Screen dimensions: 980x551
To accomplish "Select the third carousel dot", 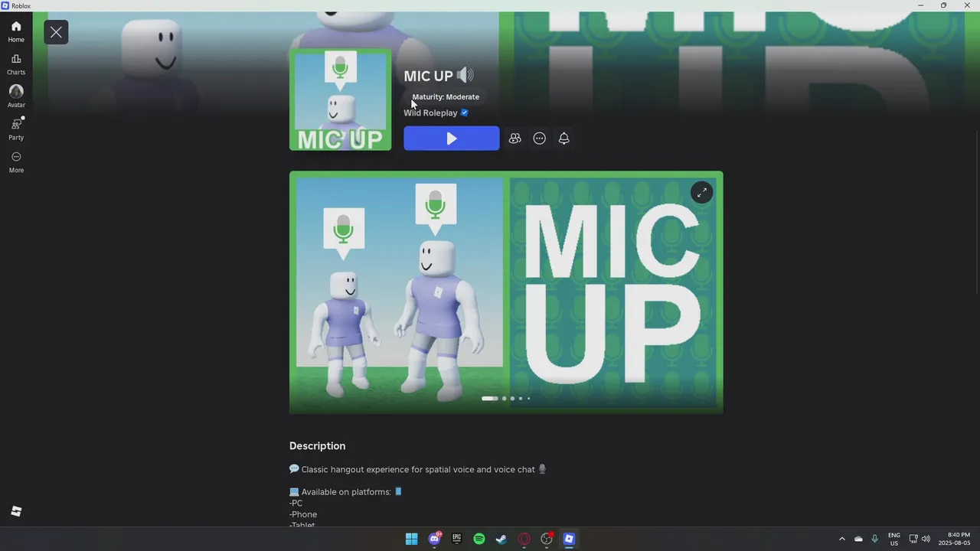I will click(x=512, y=398).
